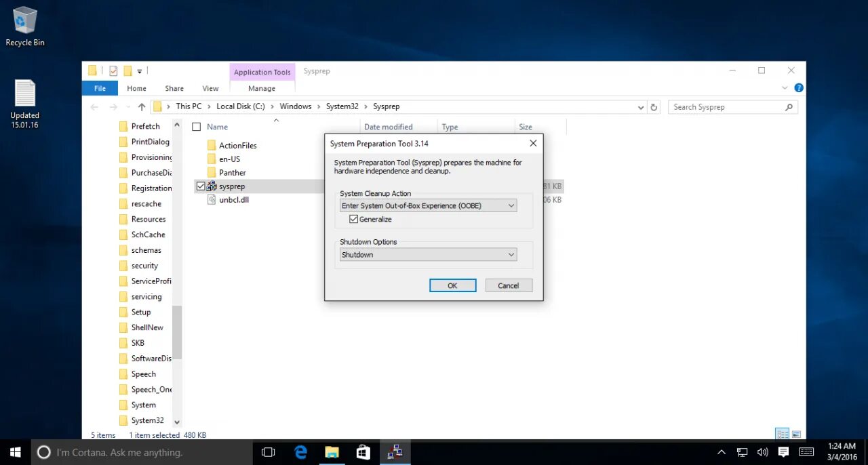Viewport: 868px width, 465px height.
Task: Open Explorer Help question icon
Action: coord(799,88)
